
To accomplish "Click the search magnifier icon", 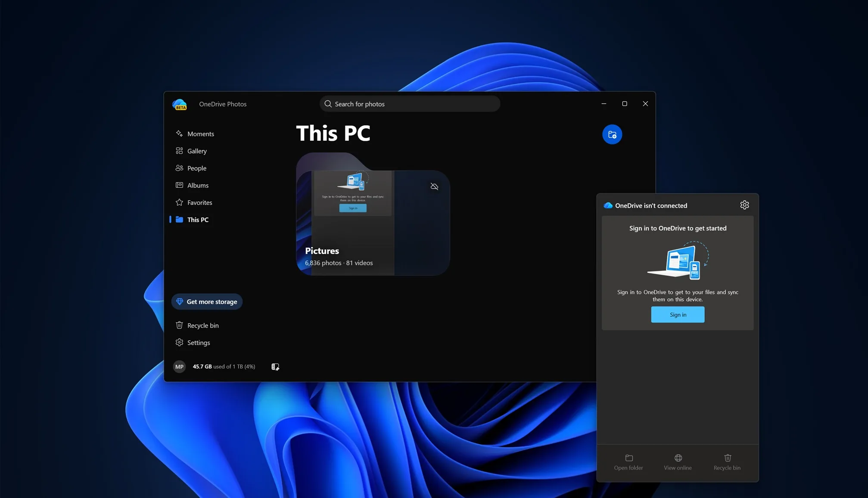I will coord(328,104).
